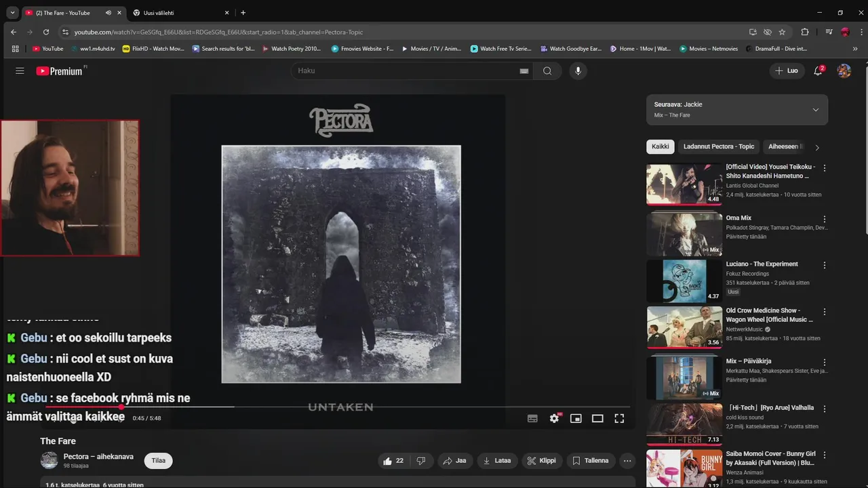Open the YouTube guide hamburger menu
Screen dimensions: 868x488
(20, 70)
